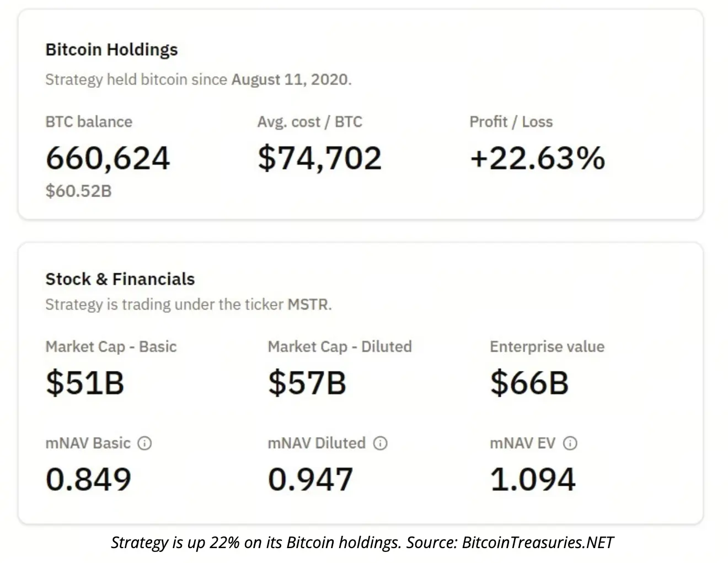Click the August 11, 2020 date text
This screenshot has width=728, height=563.
[290, 79]
